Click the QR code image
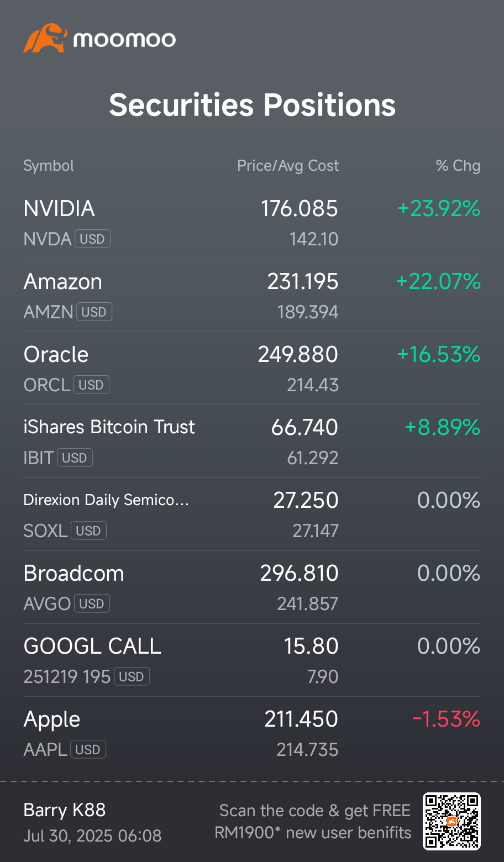The width and height of the screenshot is (504, 862). [452, 821]
